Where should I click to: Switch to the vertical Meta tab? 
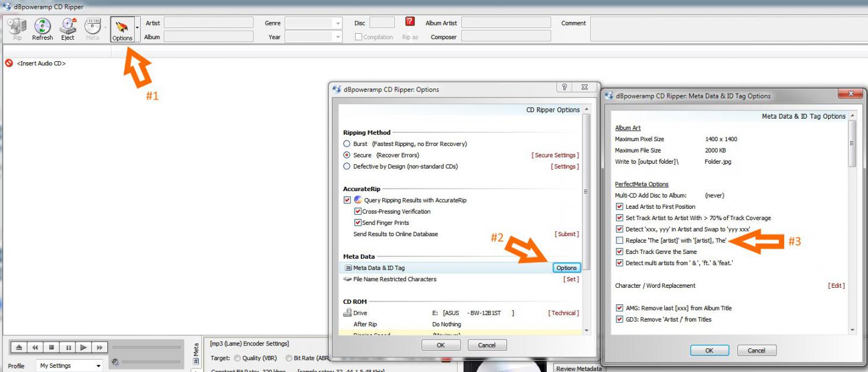click(196, 353)
